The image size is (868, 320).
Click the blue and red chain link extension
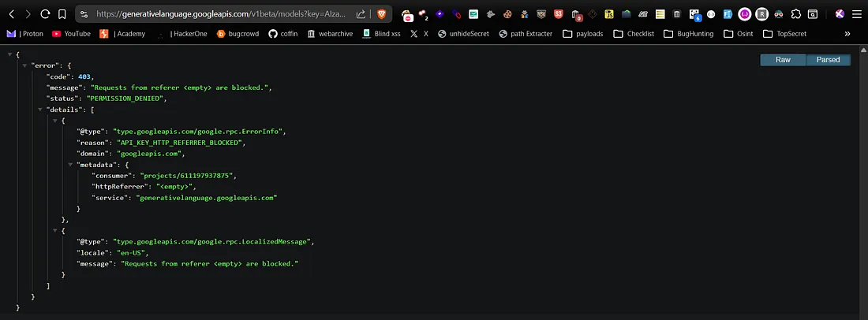click(456, 14)
